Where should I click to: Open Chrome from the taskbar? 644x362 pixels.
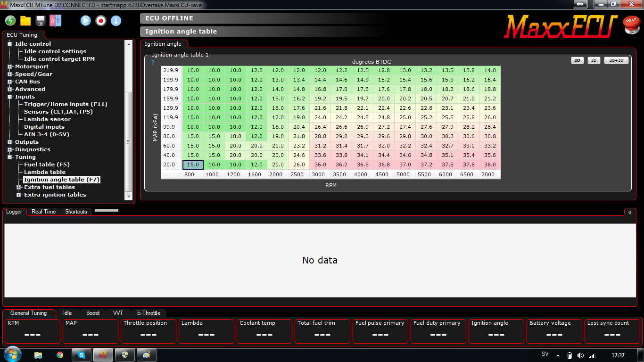(60, 355)
